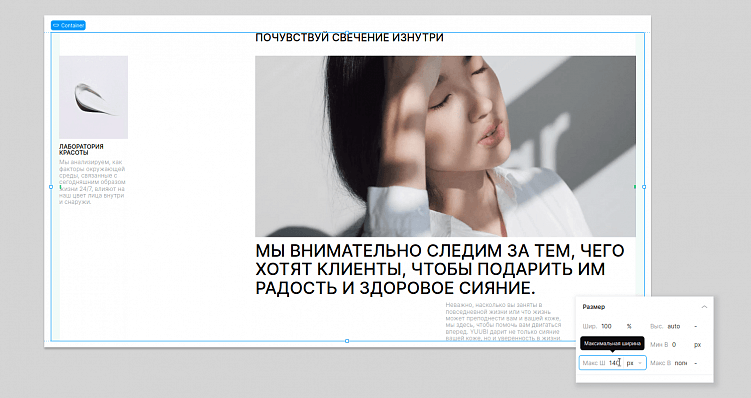Select the ЛАБОРАТОРИЯ КРАСОТЫ subtitle
751x398 pixels.
pos(81,149)
